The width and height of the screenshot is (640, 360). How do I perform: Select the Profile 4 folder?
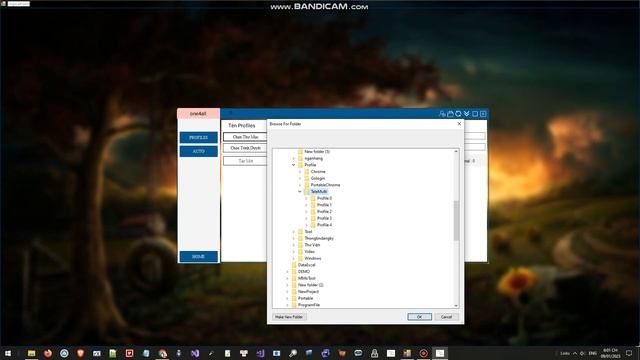click(x=324, y=225)
